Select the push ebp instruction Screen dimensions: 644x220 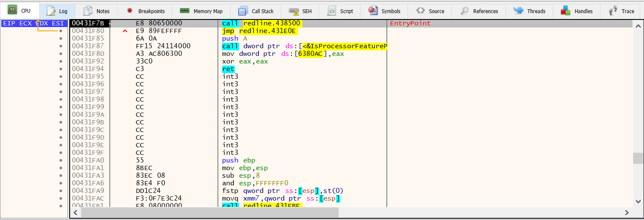click(239, 160)
